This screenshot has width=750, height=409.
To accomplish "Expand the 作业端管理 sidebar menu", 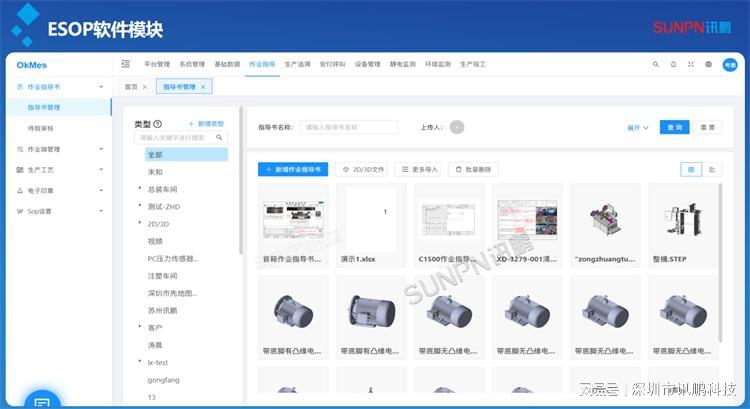I will [x=100, y=149].
